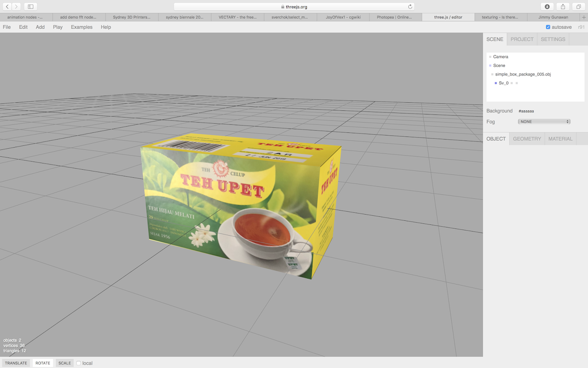Image resolution: width=588 pixels, height=368 pixels.
Task: Click the threejs.org address bar
Action: (x=294, y=7)
